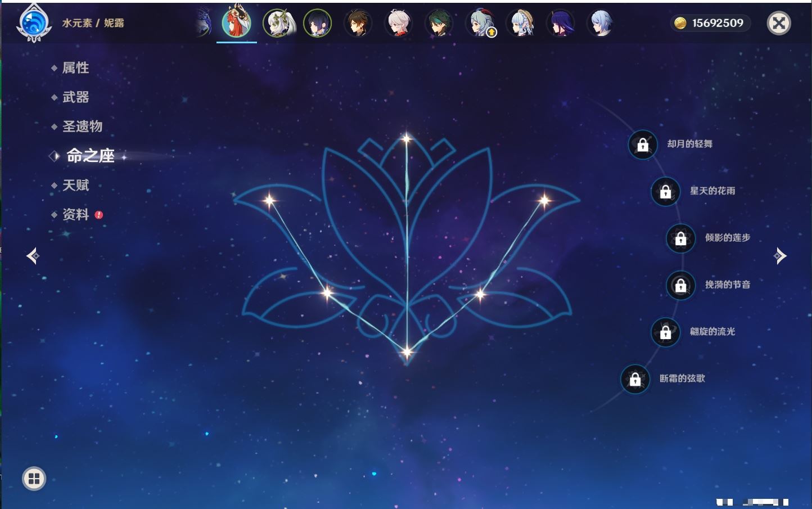The width and height of the screenshot is (812, 509).
Task: Click the lower-left star on the lotus
Action: 327,292
